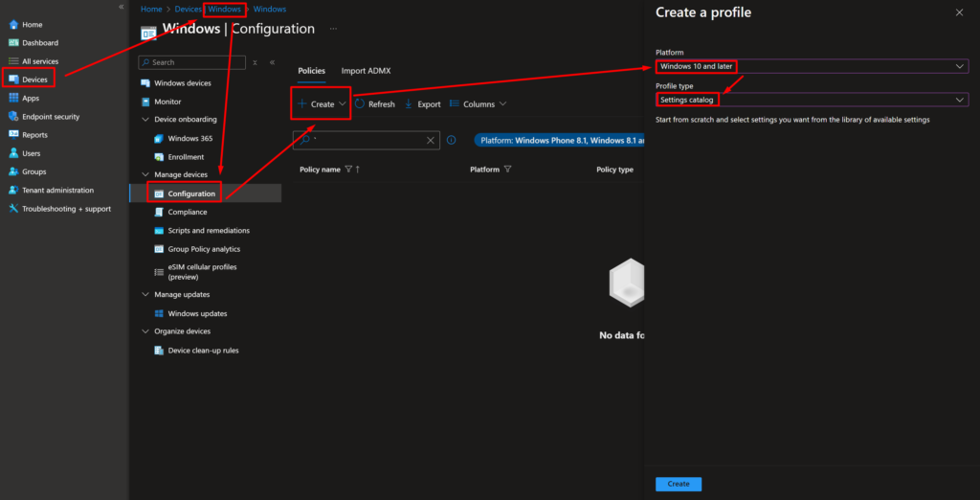Viewport: 980px width, 500px height.
Task: Select Windows devices menu icon
Action: 145,83
